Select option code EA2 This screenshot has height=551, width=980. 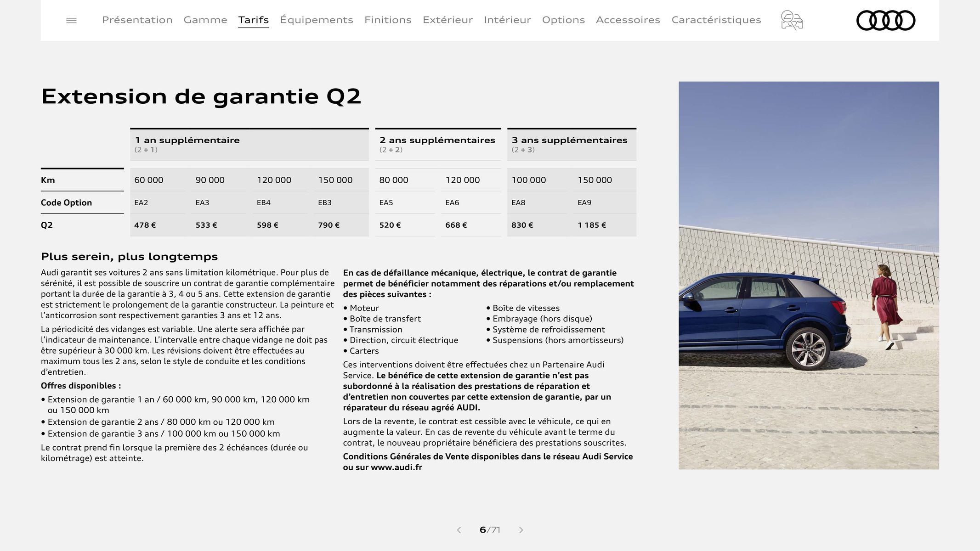[x=141, y=202]
